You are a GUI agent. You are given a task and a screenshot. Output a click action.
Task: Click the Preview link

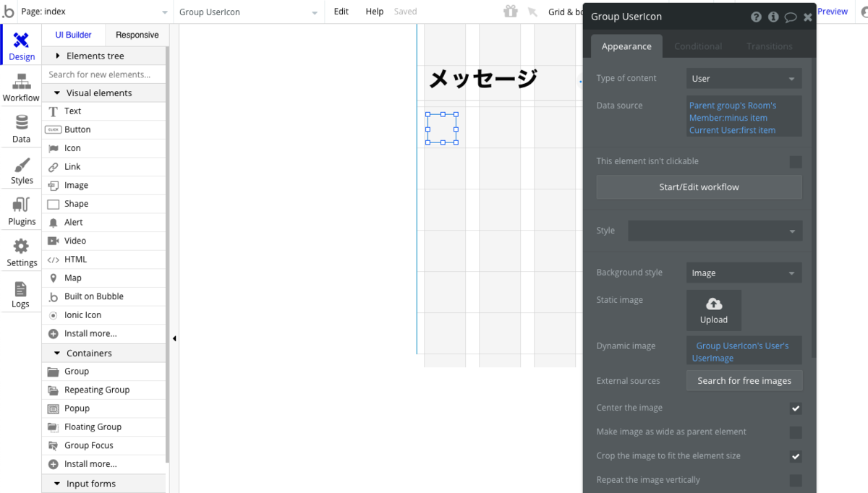[833, 12]
